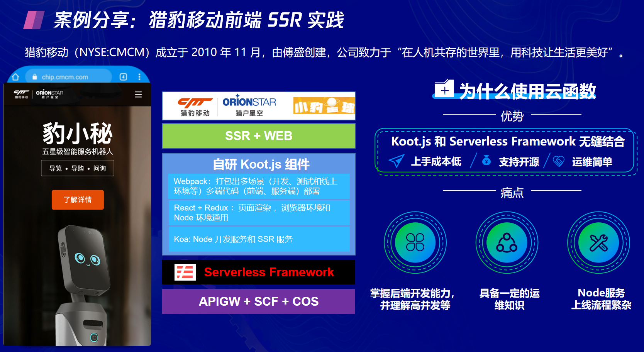Viewport: 644px width, 352px height.
Task: Click the 支持开源 label
Action: 519,162
